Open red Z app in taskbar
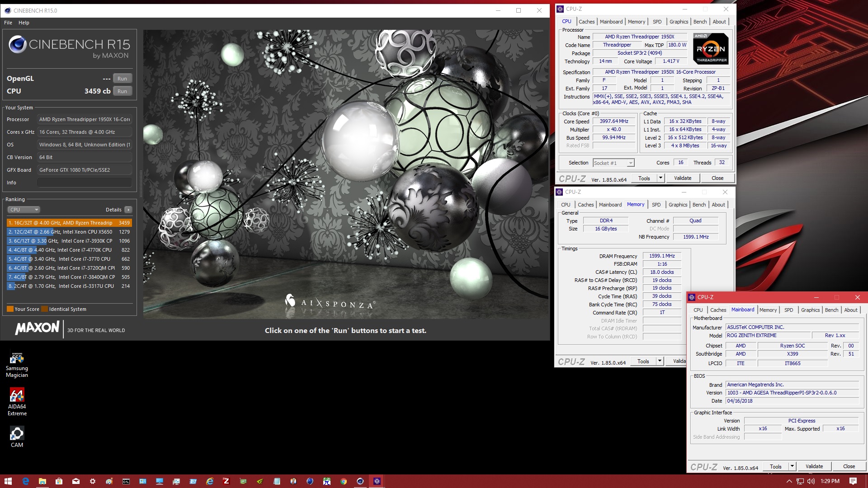Image resolution: width=868 pixels, height=488 pixels. click(226, 481)
